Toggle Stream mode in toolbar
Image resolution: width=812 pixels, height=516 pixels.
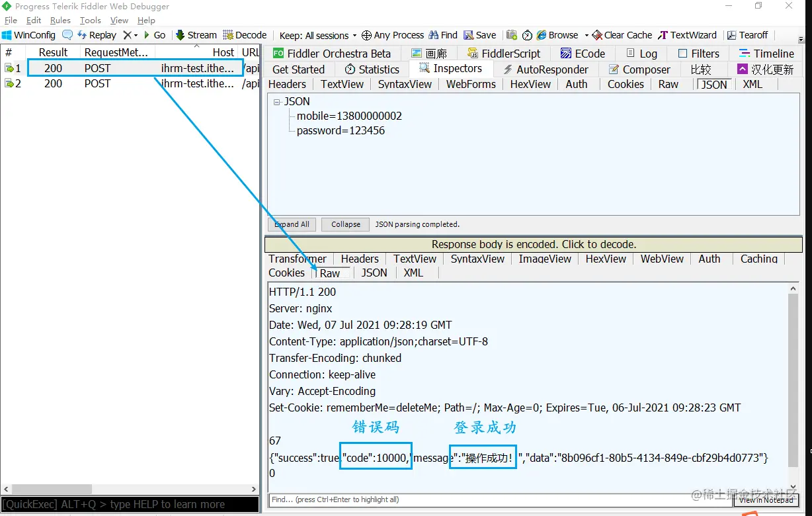[x=196, y=35]
